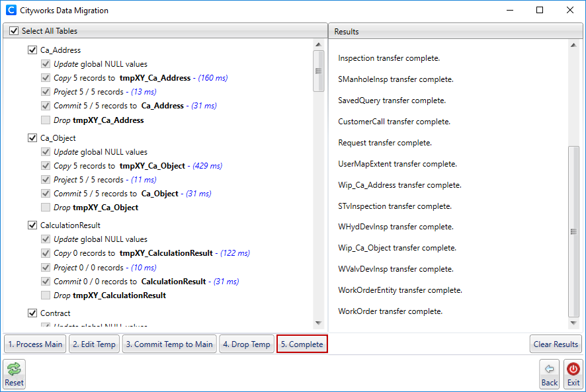Click 'STvInspection transfer complete.' result line
This screenshot has height=392, width=586.
(395, 206)
